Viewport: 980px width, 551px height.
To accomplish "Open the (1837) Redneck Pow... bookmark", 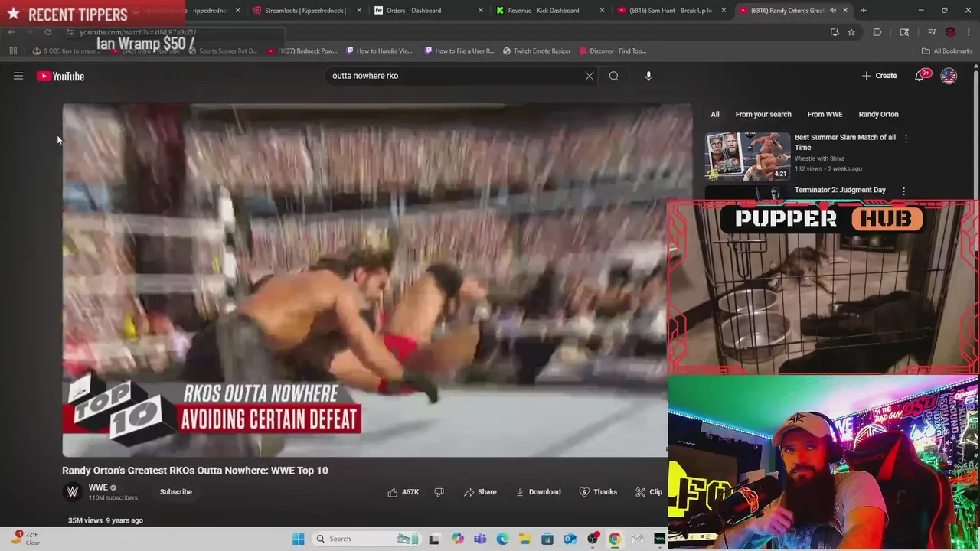I will (302, 51).
